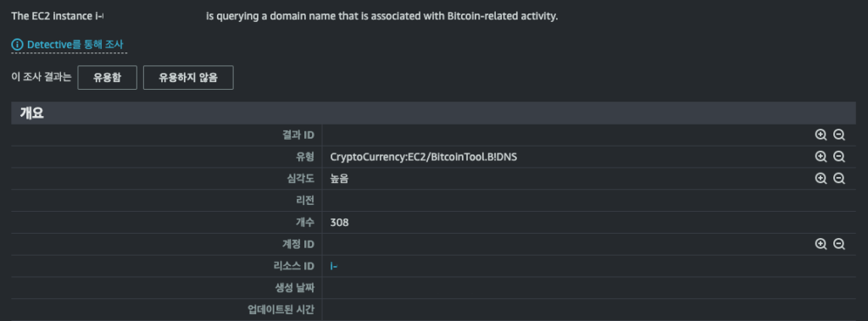The width and height of the screenshot is (868, 321).
Task: Click zoom-in filter icon for 결과 ID row
Action: (821, 135)
